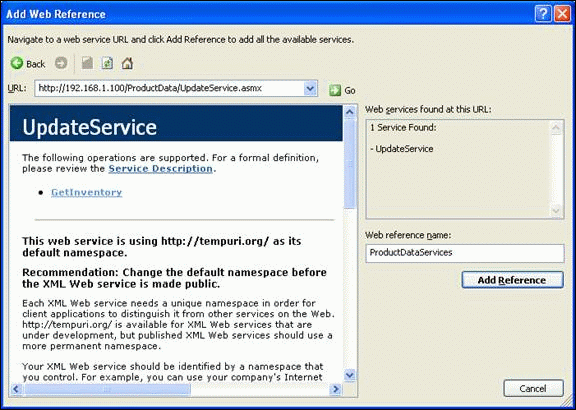This screenshot has height=410, width=576.
Task: Click horizontal scrollbar left arrow
Action: (x=16, y=389)
